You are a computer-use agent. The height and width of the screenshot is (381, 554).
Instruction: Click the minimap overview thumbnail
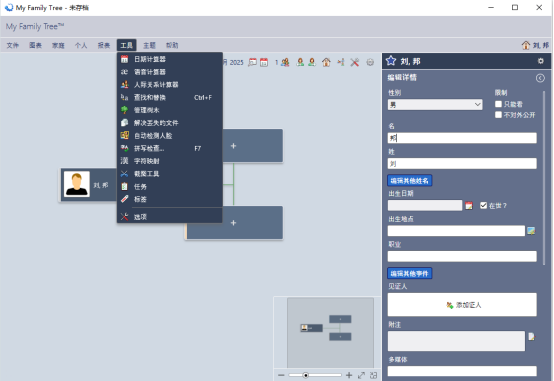click(x=330, y=332)
